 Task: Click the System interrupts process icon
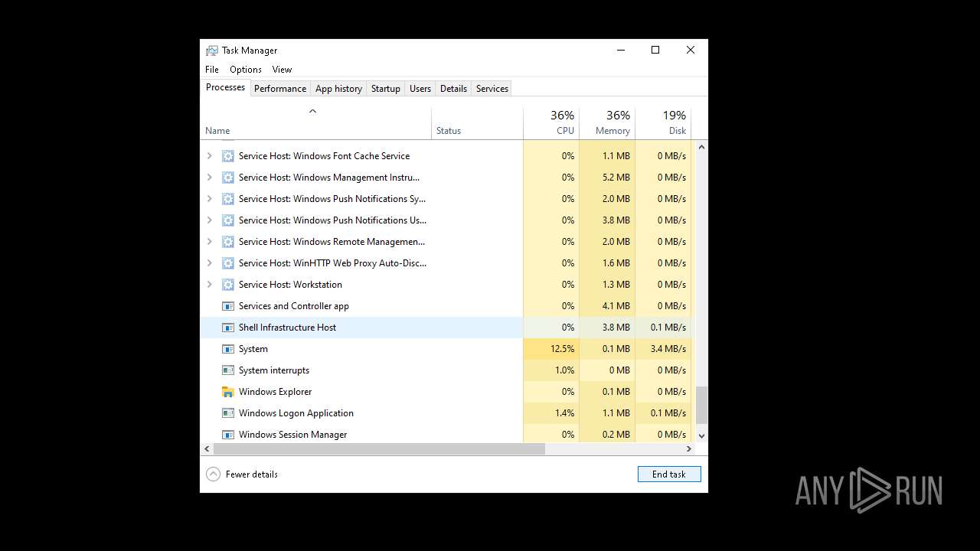tap(227, 370)
